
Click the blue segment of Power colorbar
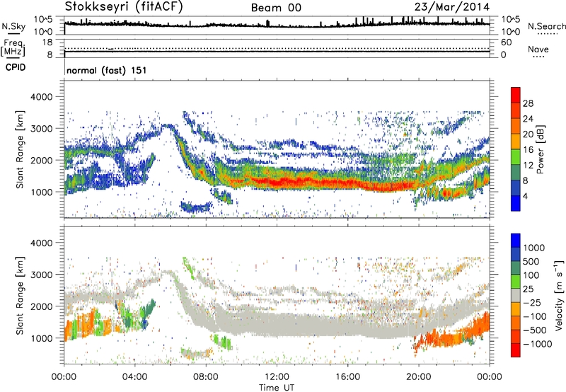click(516, 203)
